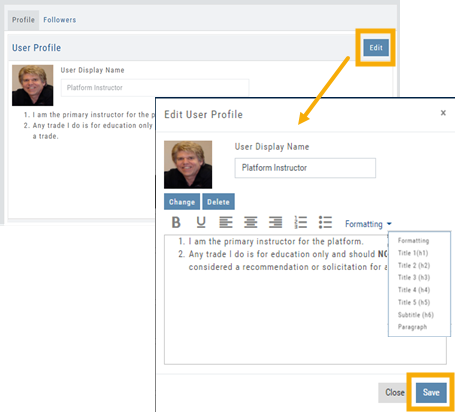
Task: Click the Edit button on User Profile
Action: (376, 48)
